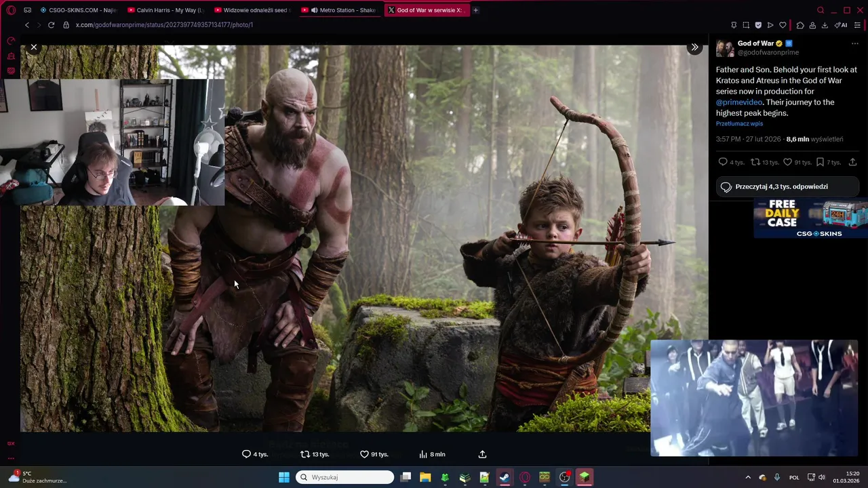Open File Explorer from taskbar
The height and width of the screenshot is (488, 868).
click(425, 477)
